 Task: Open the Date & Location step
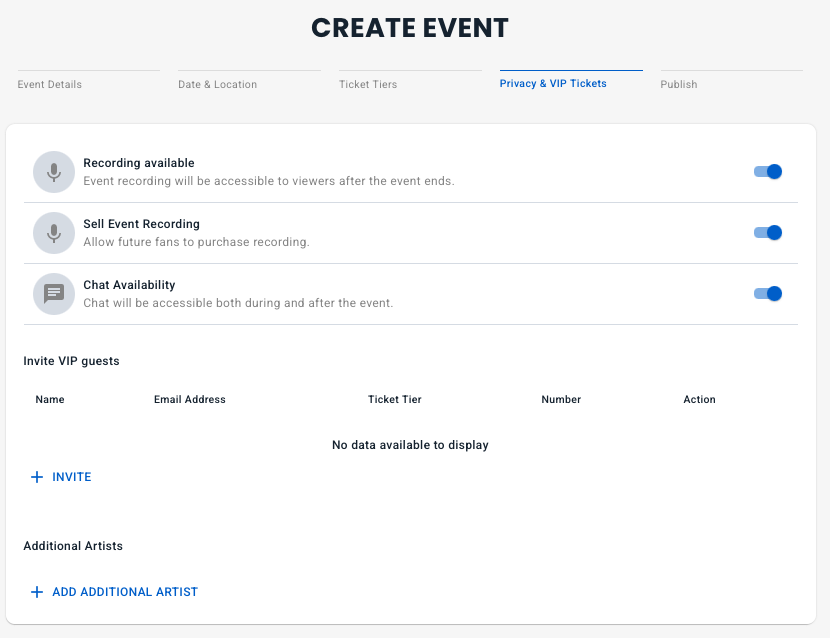point(218,84)
